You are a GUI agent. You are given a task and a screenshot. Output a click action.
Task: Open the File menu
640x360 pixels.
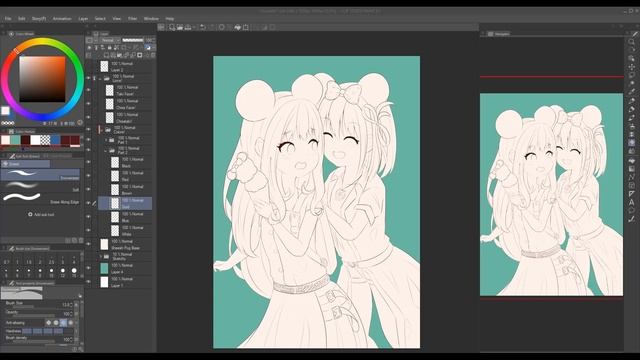click(8, 19)
